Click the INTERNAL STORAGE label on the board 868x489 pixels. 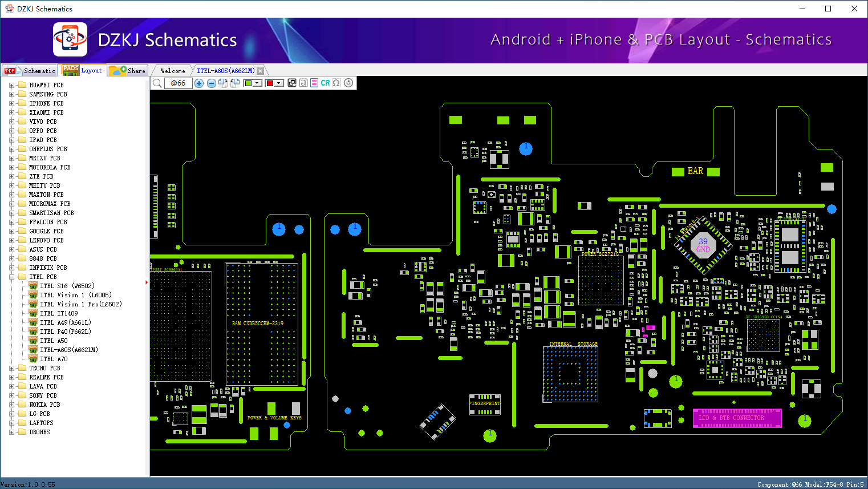point(573,344)
